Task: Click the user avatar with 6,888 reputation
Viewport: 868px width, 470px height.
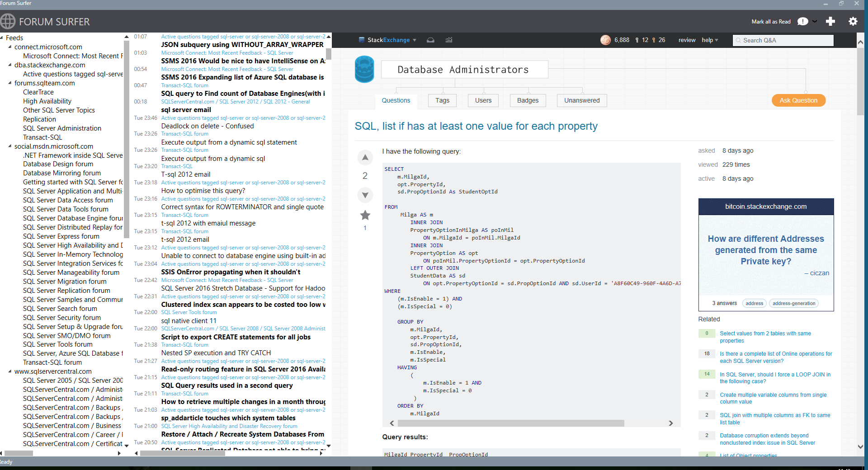Action: click(605, 40)
